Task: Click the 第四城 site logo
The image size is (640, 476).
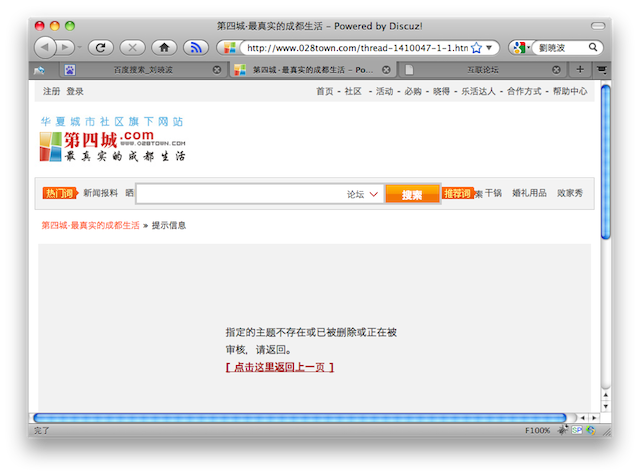Action: [112, 145]
